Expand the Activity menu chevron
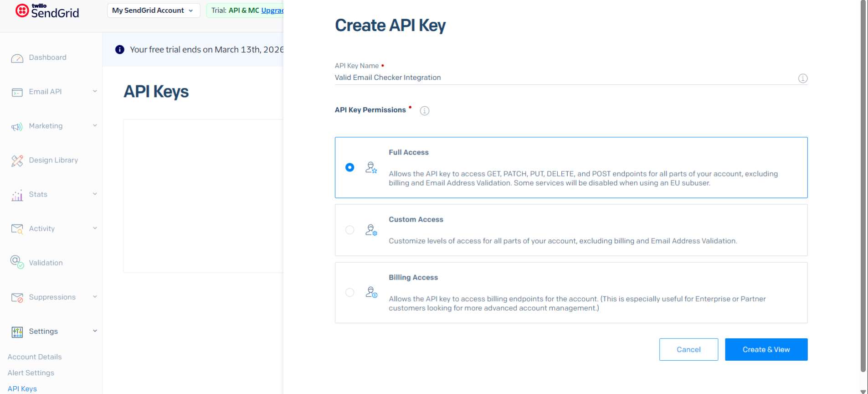Screen dimensions: 868x394 tap(95, 228)
